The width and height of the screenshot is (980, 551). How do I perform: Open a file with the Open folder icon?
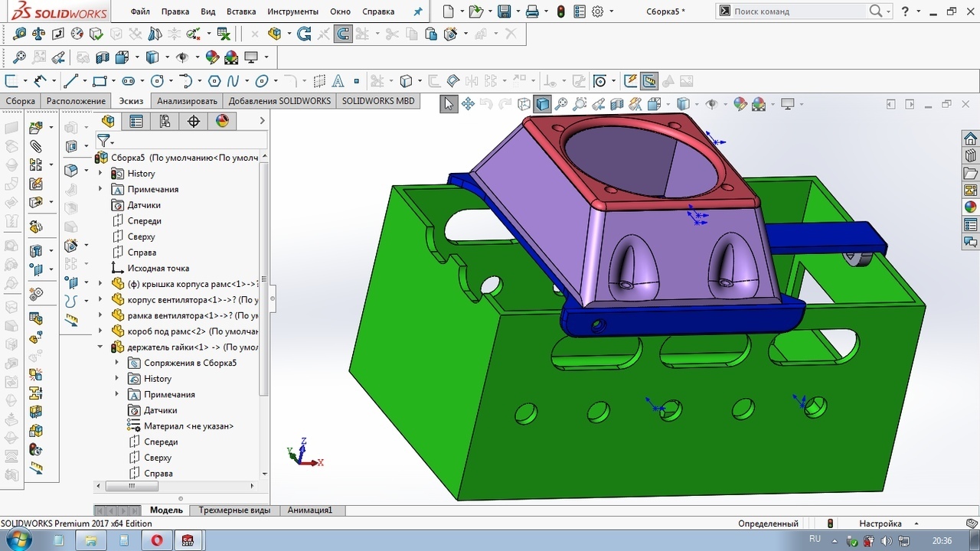(x=475, y=11)
